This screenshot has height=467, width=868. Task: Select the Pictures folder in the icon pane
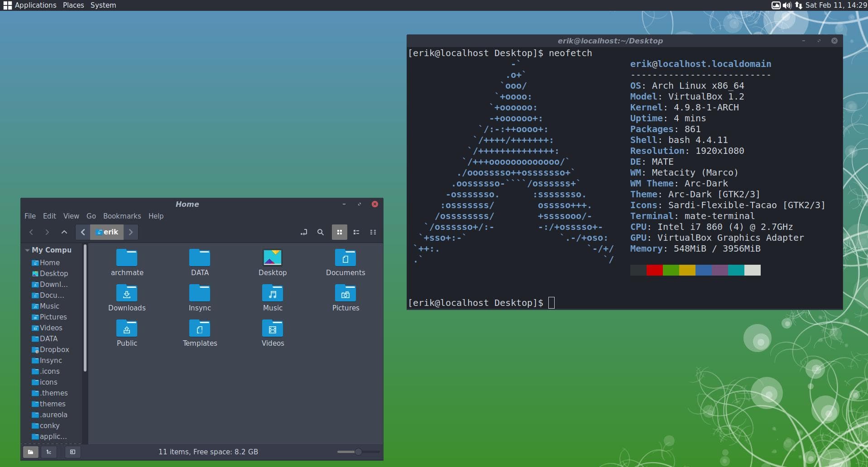pos(345,298)
